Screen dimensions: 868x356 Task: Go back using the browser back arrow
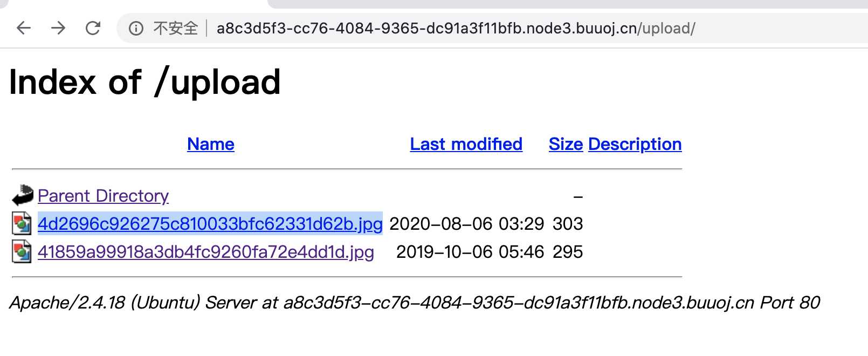24,28
